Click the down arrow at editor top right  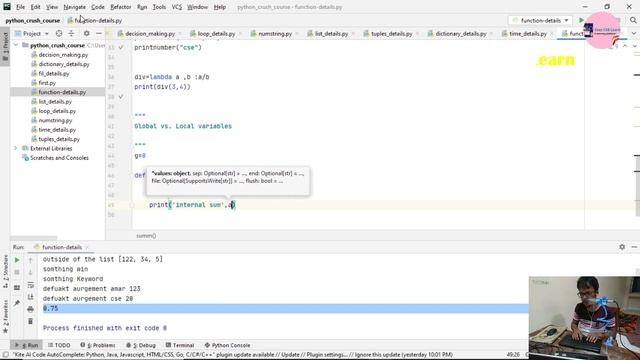pyautogui.click(x=634, y=46)
